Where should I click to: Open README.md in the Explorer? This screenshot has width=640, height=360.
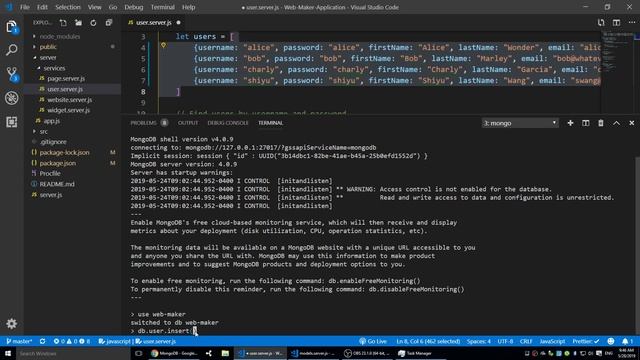(x=57, y=184)
